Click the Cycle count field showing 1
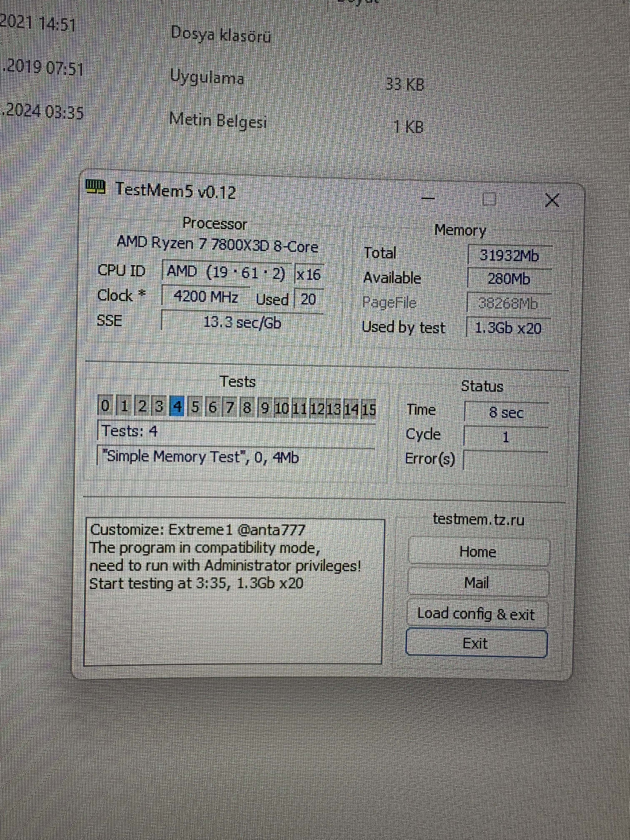 (505, 436)
